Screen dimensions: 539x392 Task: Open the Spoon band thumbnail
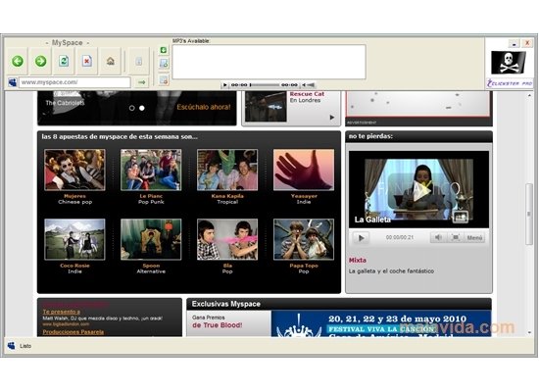[151, 239]
